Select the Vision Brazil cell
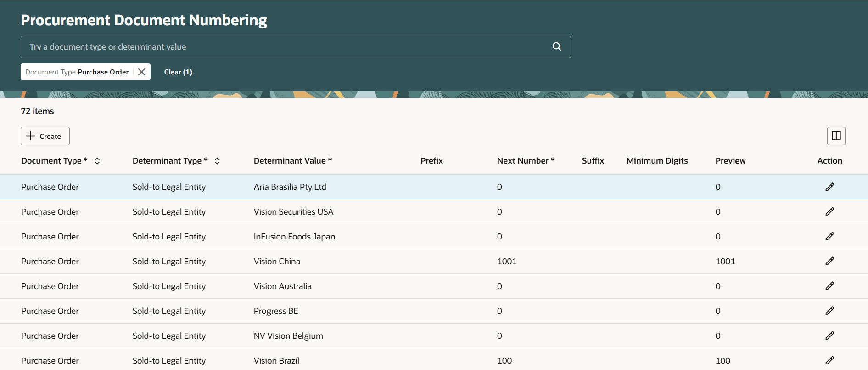868x370 pixels. (276, 361)
